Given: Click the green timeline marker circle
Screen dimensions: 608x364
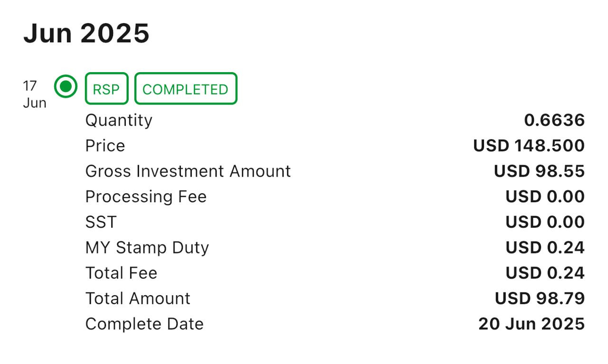Looking at the screenshot, I should click(66, 86).
